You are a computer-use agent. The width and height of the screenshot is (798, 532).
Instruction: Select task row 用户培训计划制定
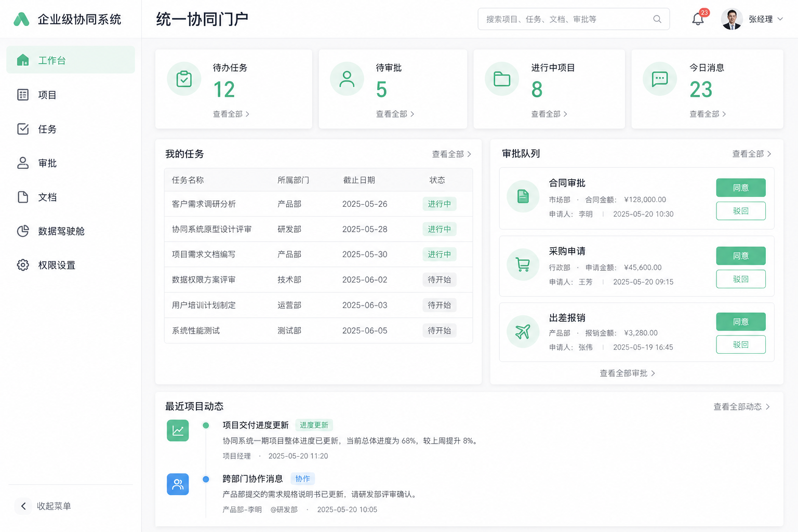[x=318, y=305]
